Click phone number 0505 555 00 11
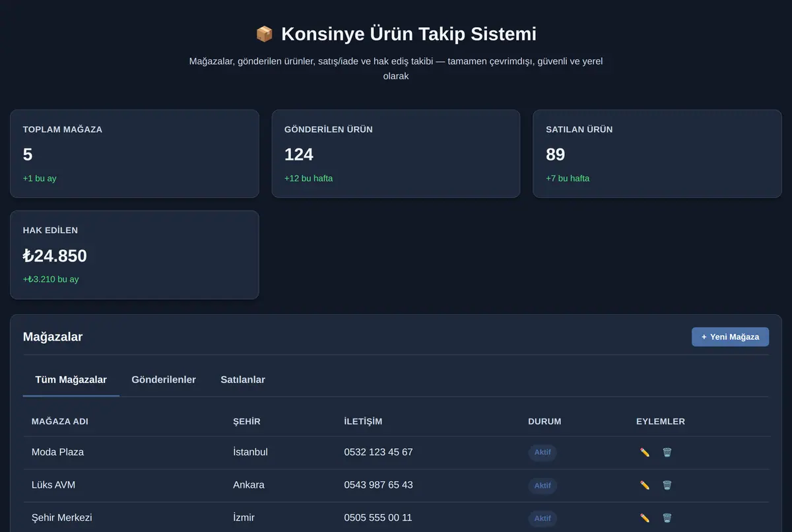Viewport: 792px width, 532px height. click(378, 517)
